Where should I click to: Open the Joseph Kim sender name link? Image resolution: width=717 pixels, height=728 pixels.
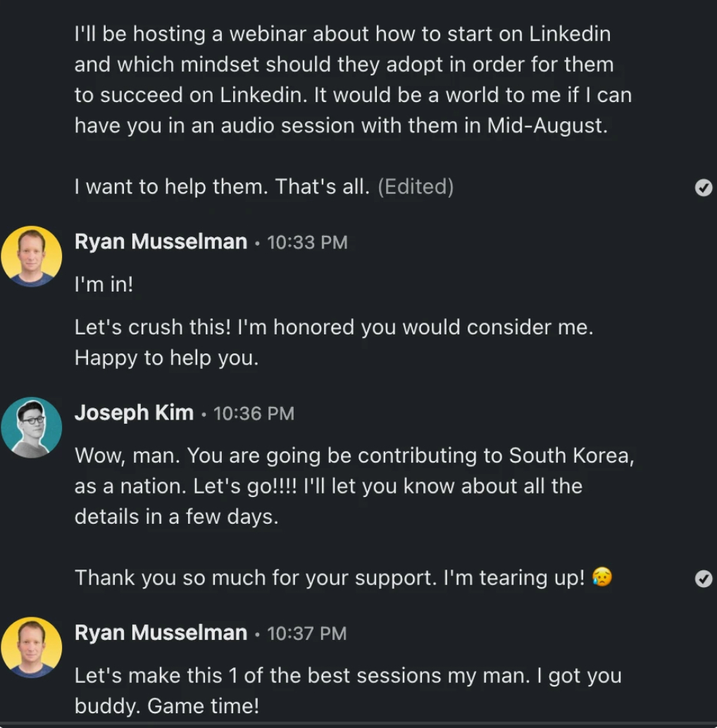pos(134,413)
